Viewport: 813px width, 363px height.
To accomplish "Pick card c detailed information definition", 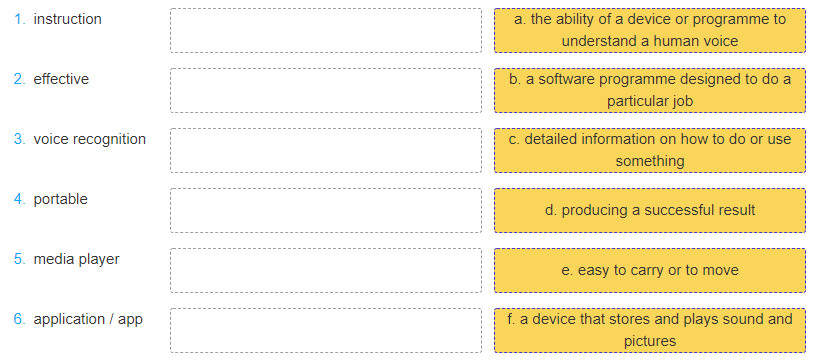I will click(650, 150).
